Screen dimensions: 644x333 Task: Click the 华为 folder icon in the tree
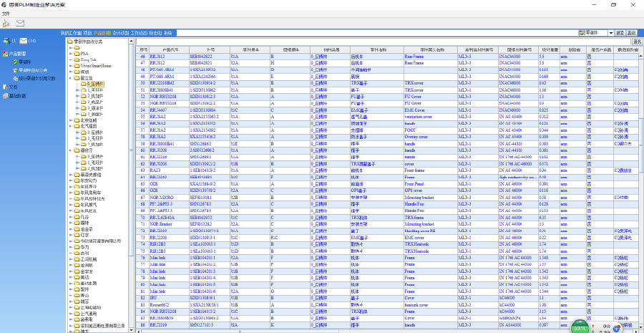tap(77, 247)
